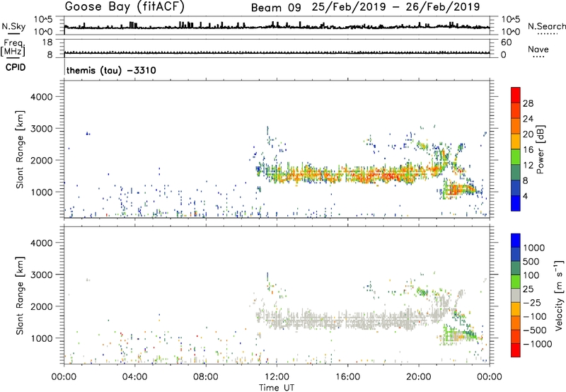Screen dimensions: 566x392
Task: Click the "08:00" time tick label
Action: 205,376
